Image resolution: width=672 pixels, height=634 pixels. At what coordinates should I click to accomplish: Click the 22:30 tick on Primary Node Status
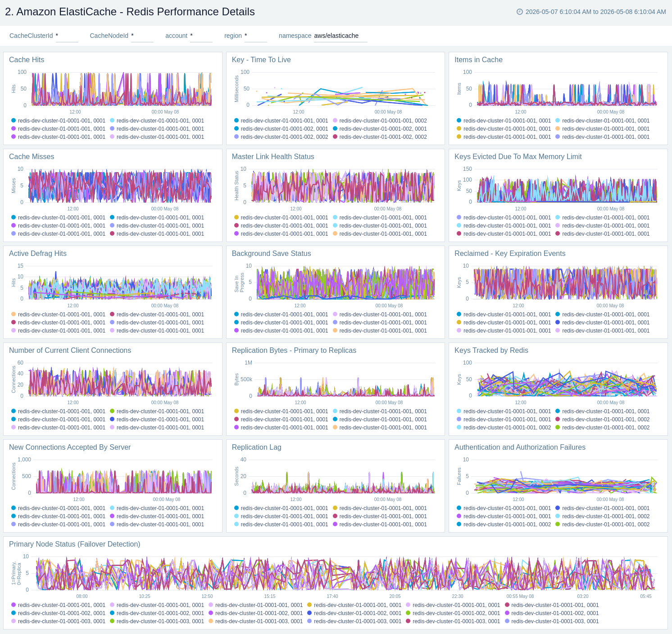[x=458, y=596]
